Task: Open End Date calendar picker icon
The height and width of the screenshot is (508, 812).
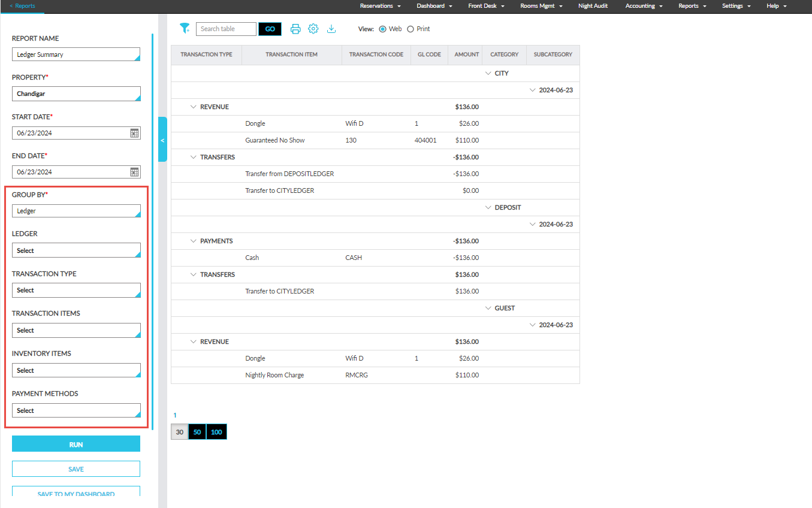Action: [x=134, y=172]
